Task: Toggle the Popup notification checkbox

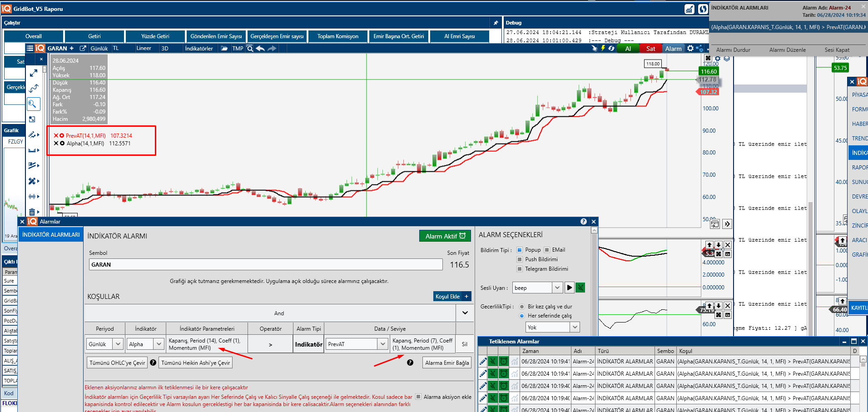Action: 520,250
